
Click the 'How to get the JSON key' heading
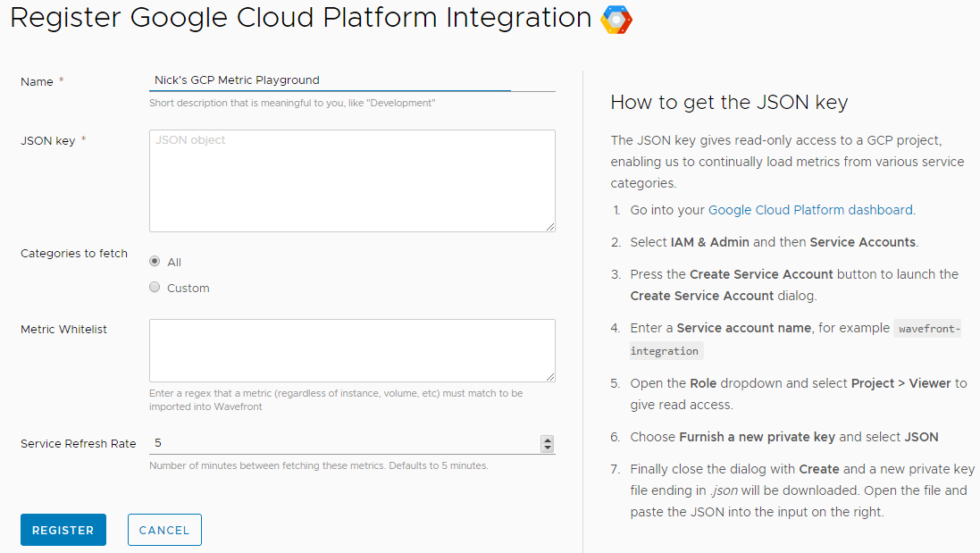coord(729,102)
